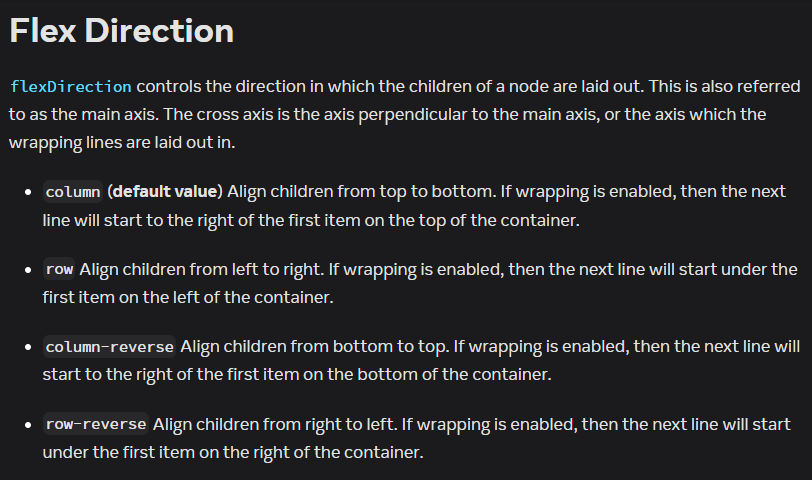The height and width of the screenshot is (480, 812).
Task: Select the "row" inline code label
Action: [60, 269]
